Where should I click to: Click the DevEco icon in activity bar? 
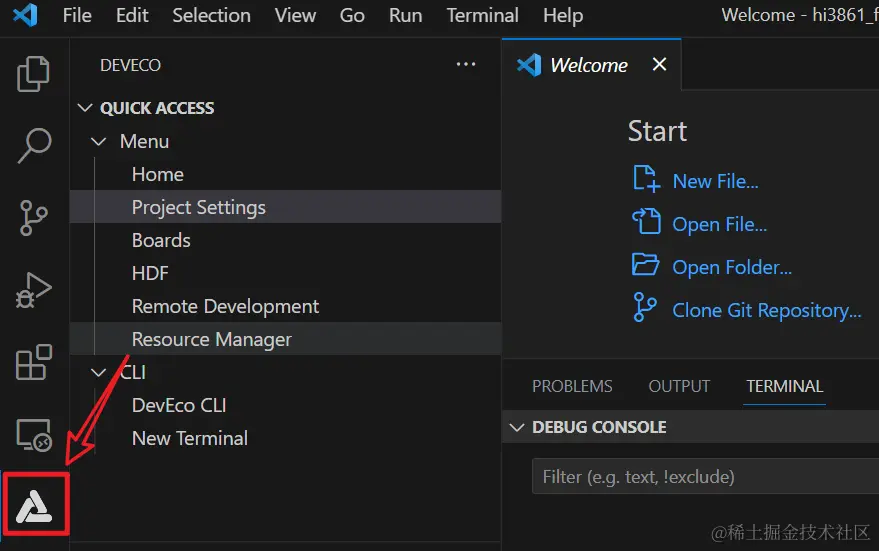point(35,505)
